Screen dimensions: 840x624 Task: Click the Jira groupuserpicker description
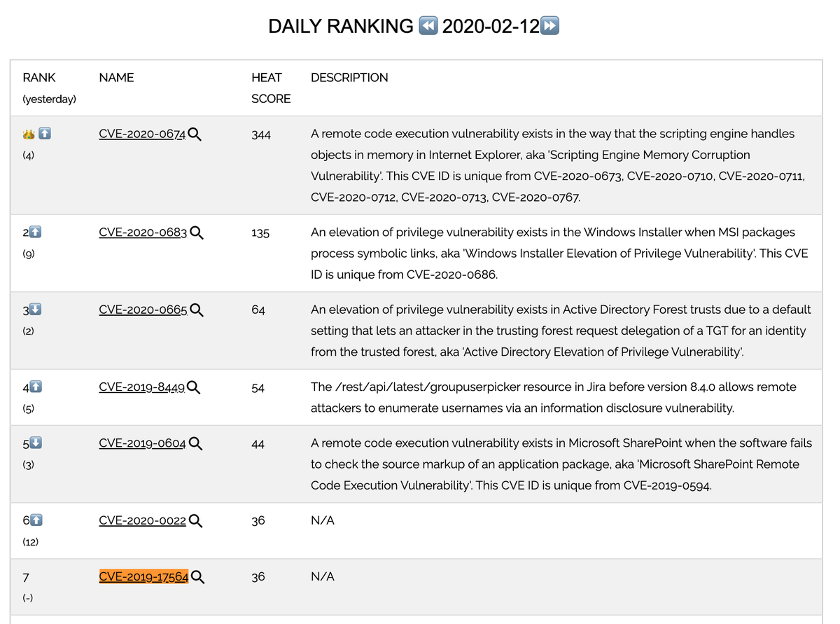coord(554,397)
